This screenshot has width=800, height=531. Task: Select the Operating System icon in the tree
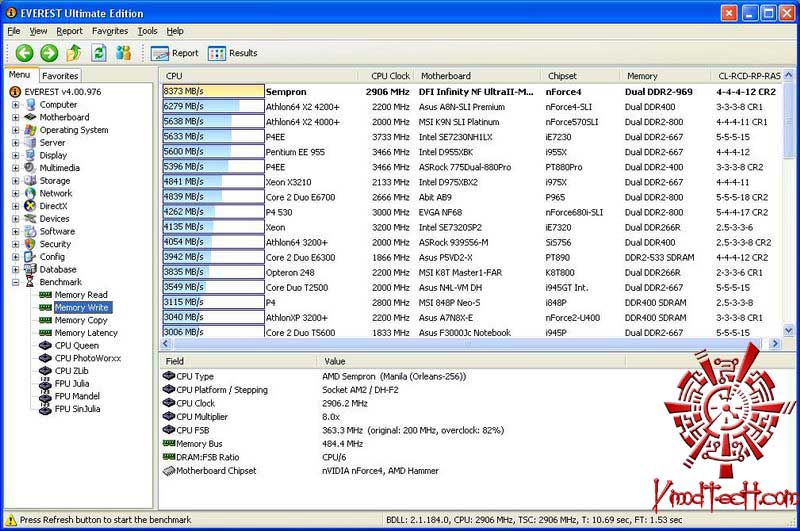point(31,130)
